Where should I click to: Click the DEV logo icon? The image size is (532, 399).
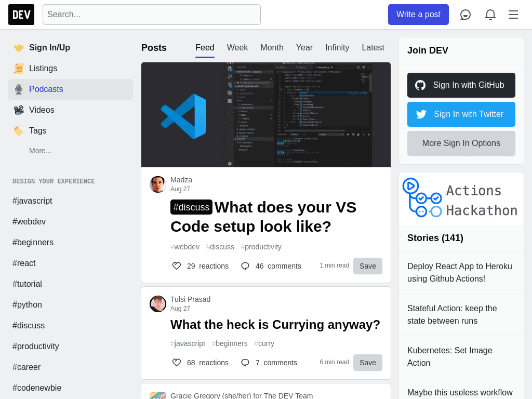(x=21, y=15)
